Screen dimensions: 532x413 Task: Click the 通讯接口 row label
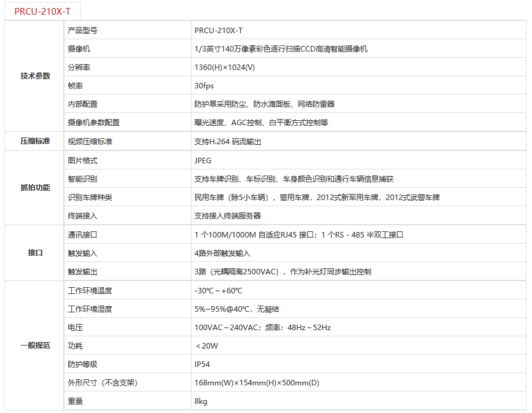pos(82,234)
